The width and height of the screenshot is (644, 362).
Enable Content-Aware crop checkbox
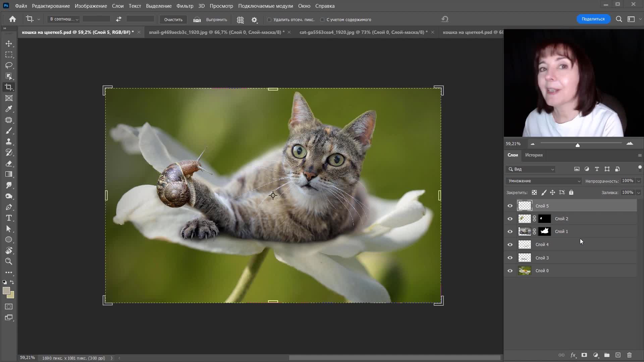[322, 20]
